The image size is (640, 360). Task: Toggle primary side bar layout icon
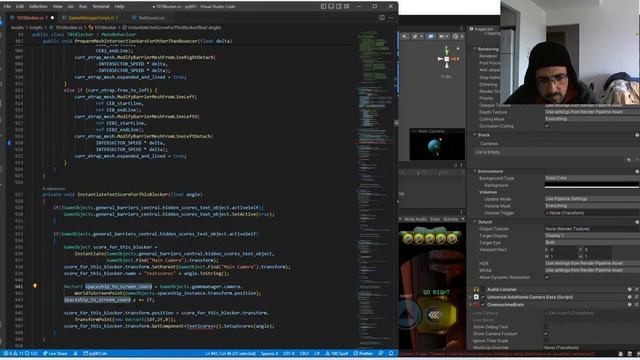[323, 7]
